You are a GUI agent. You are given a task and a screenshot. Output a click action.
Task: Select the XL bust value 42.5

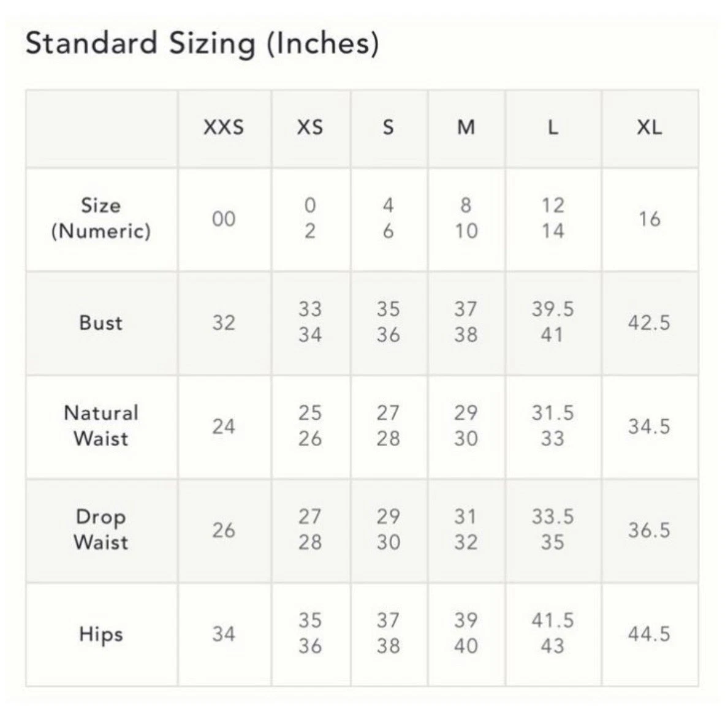click(649, 322)
